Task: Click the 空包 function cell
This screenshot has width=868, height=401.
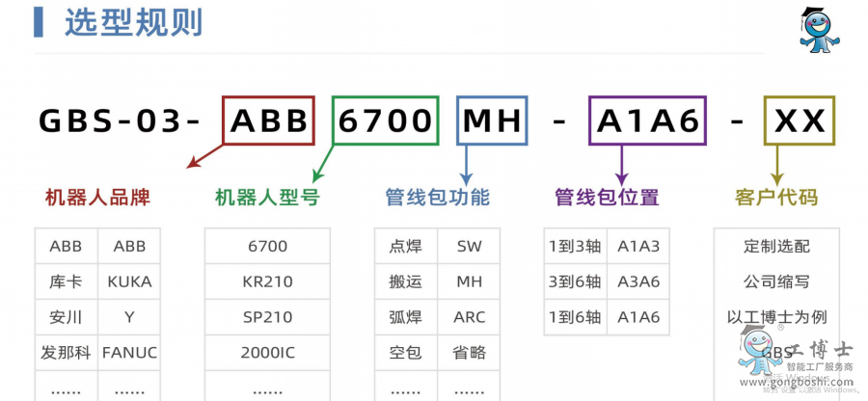Action: click(406, 353)
